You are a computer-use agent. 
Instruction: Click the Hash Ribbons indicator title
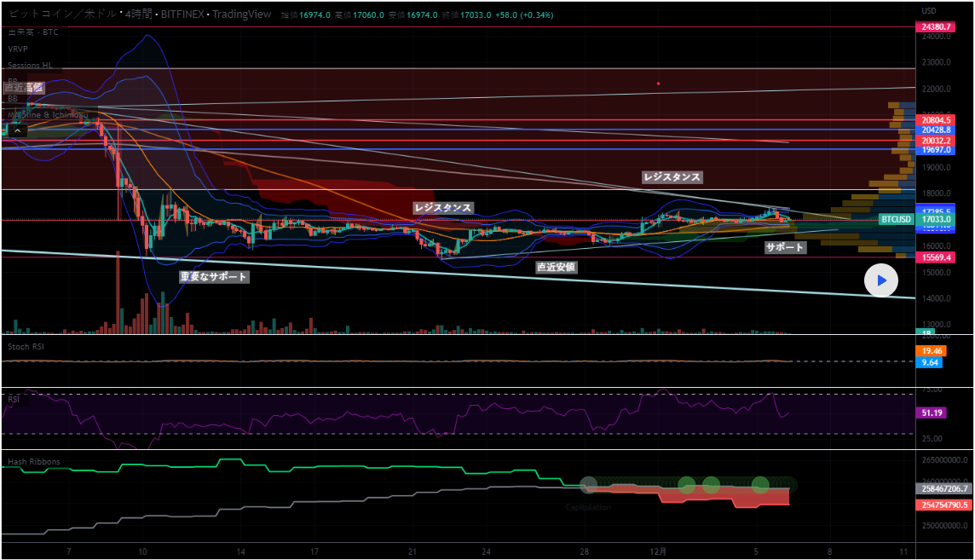click(x=34, y=462)
